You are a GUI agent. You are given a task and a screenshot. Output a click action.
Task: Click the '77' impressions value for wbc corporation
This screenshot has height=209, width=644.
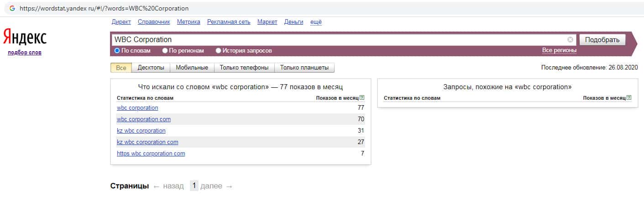[x=361, y=108]
